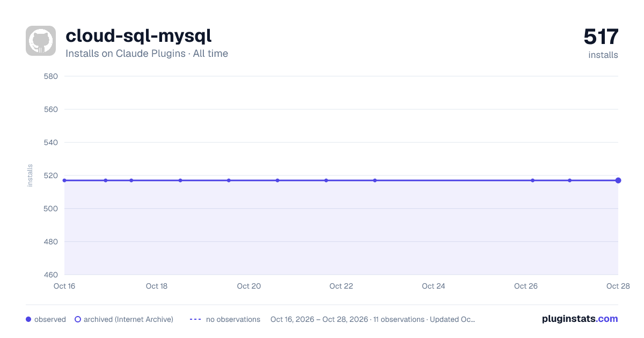Click the 'no observations' legend text
644x338 pixels.
tap(233, 319)
